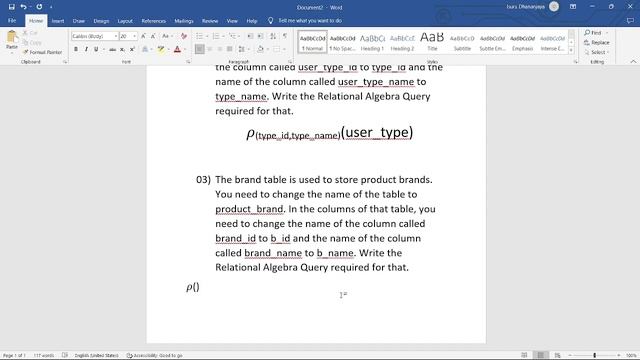Collapse the ribbon with the chevron
640x360 pixels.
tap(633, 61)
